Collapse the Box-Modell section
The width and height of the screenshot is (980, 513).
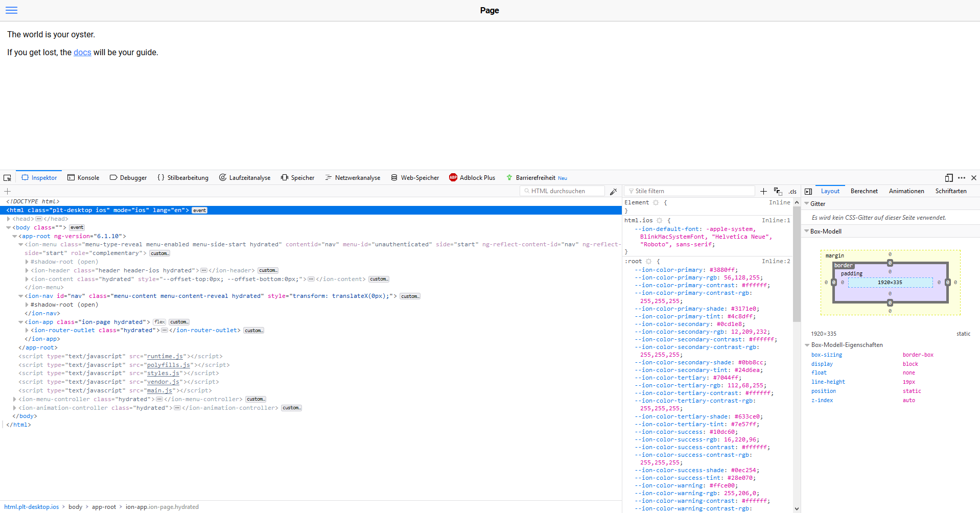(807, 231)
